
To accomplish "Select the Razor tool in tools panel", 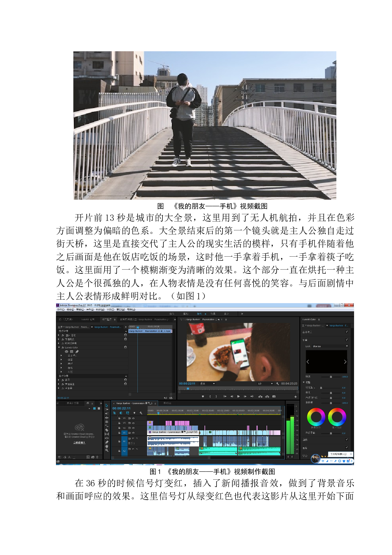I will pos(107,430).
